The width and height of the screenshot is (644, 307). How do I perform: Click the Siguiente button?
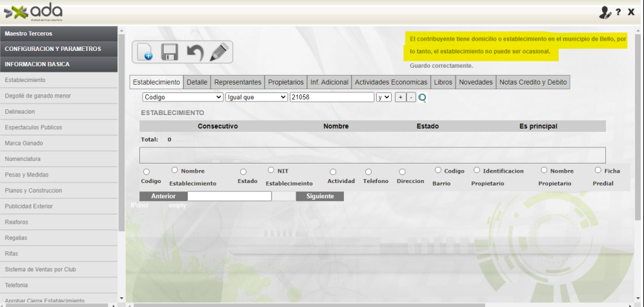click(x=319, y=196)
